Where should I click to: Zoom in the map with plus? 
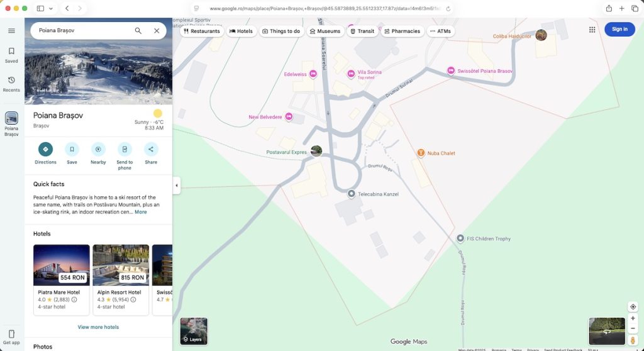633,318
